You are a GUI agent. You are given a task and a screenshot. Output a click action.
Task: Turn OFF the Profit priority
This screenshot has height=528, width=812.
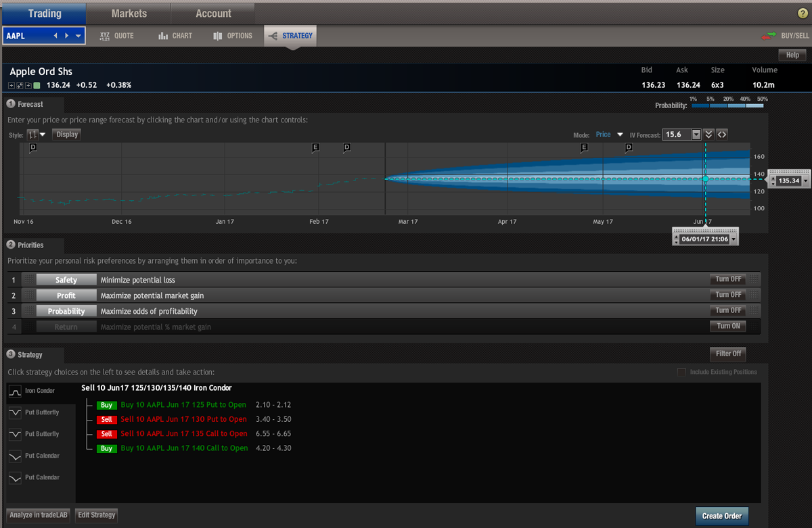728,295
